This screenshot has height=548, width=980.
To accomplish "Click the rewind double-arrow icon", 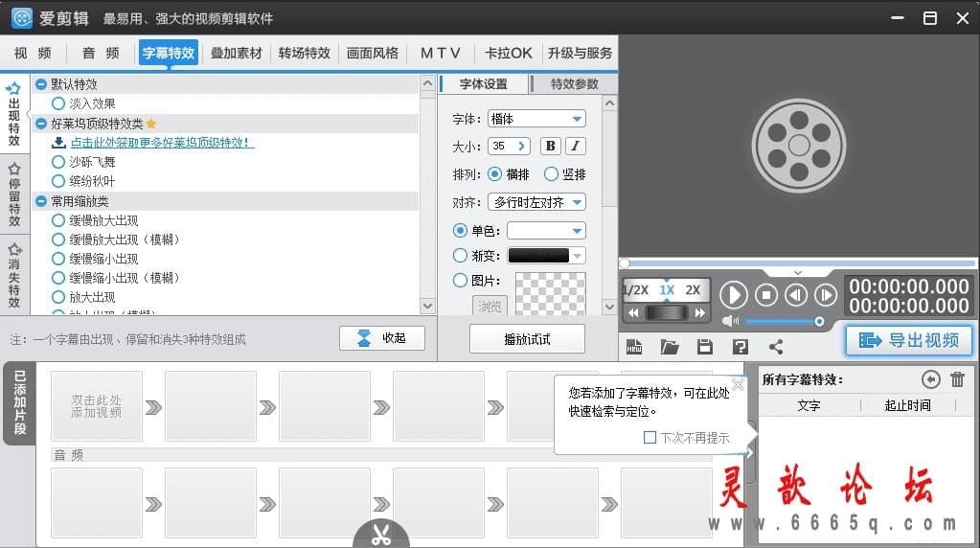I will (634, 312).
